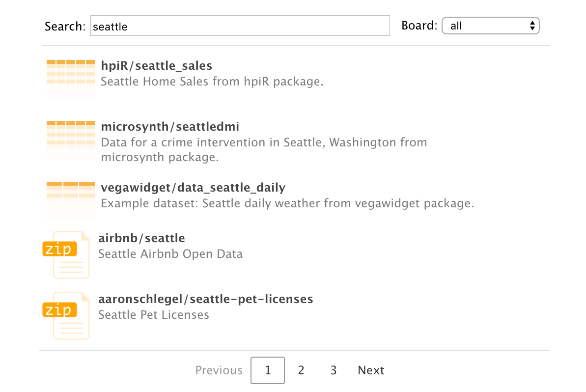Click the vegawidget data_seattle_daily table icon
This screenshot has height=392, width=586.
click(70, 200)
